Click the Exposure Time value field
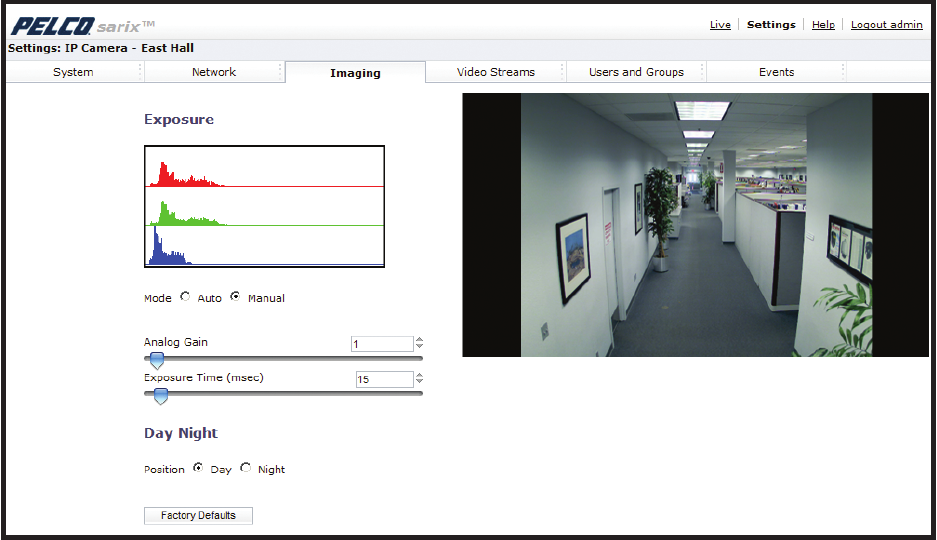 click(384, 380)
